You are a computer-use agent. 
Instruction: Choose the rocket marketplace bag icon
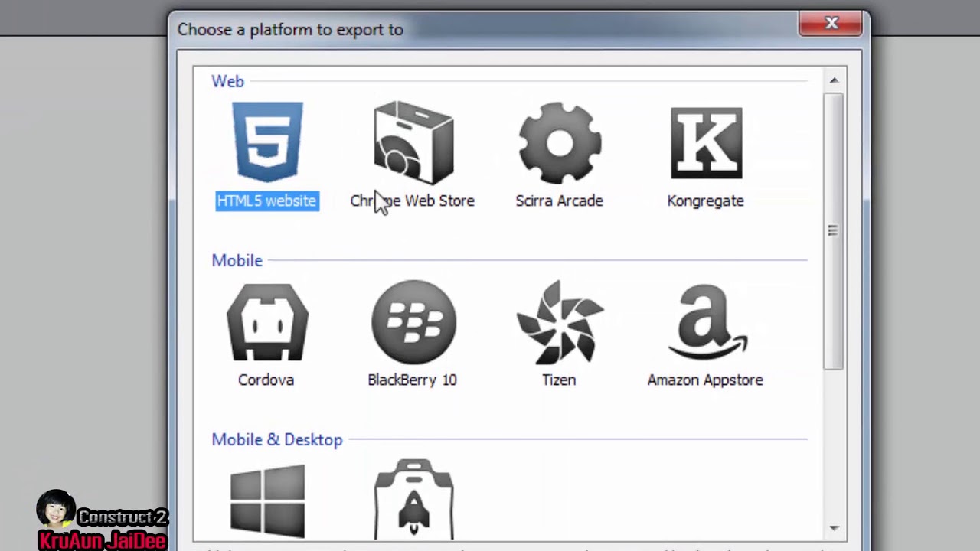click(x=413, y=500)
